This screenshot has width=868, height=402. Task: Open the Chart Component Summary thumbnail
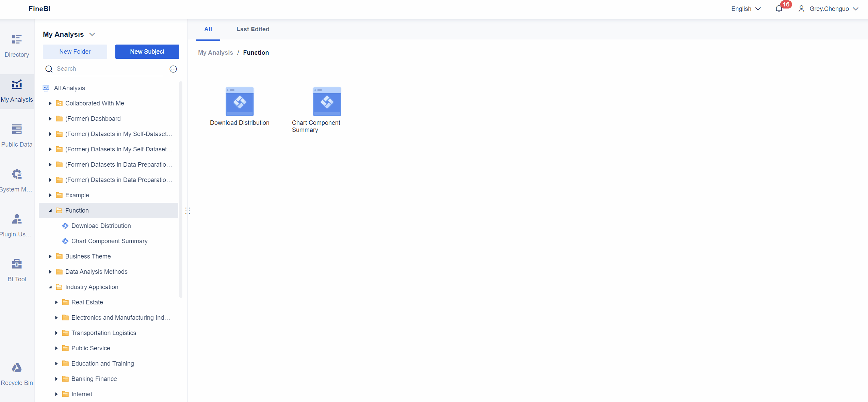point(327,102)
